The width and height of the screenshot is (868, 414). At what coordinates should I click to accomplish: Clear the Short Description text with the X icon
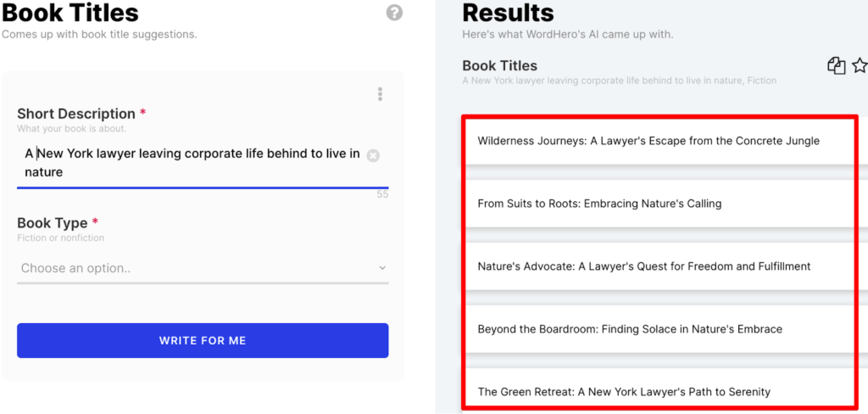click(373, 155)
